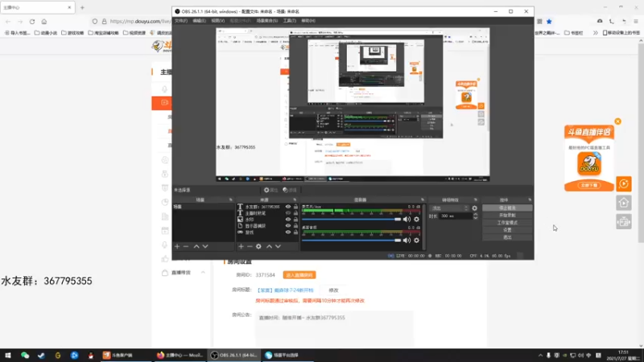Viewport: 644px width, 362px height.
Task: Click the 工作室模式 studio mode button
Action: [507, 223]
